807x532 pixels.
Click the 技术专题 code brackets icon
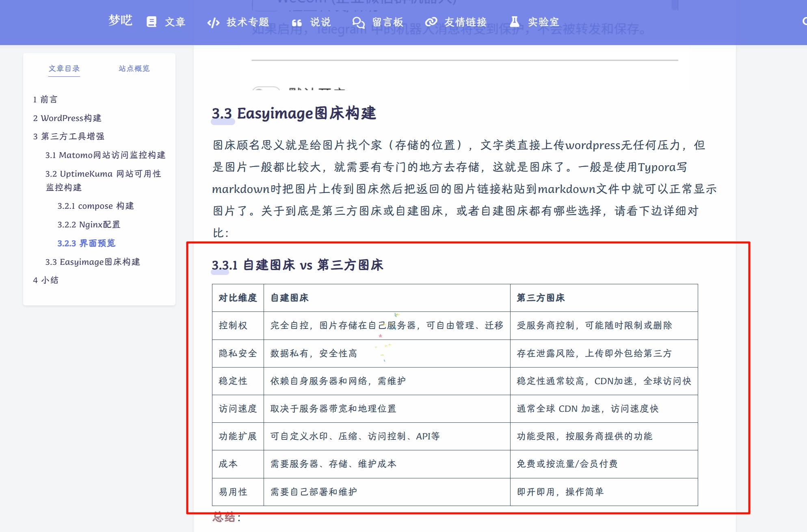(214, 22)
